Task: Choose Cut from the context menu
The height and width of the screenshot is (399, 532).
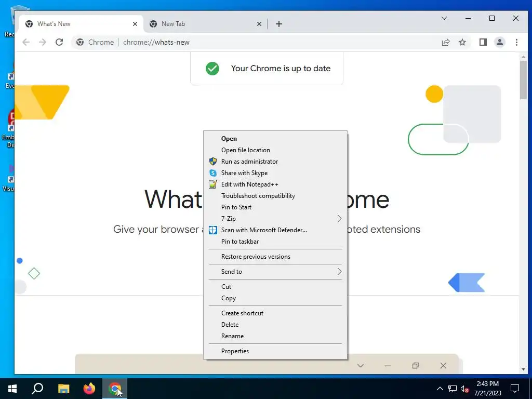Action: pyautogui.click(x=275, y=287)
